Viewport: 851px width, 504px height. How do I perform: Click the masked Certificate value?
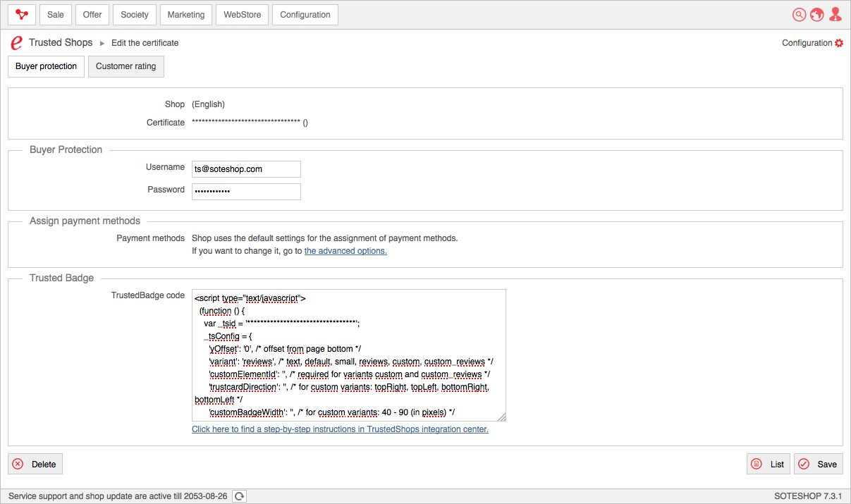(x=250, y=123)
